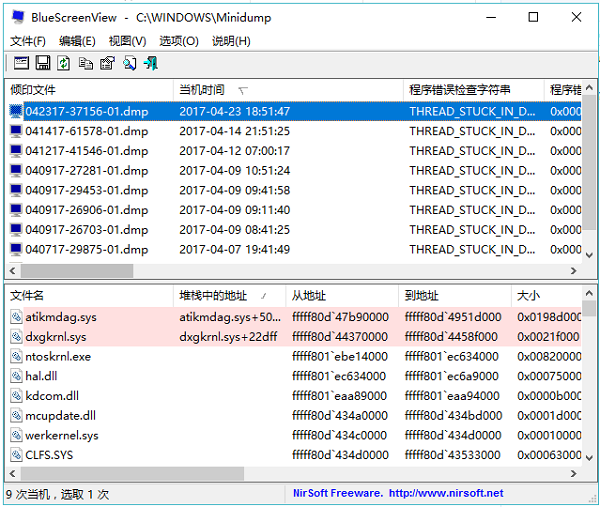Click the atikmdag.sys file icon
This screenshot has width=600, height=507.
(x=16, y=317)
